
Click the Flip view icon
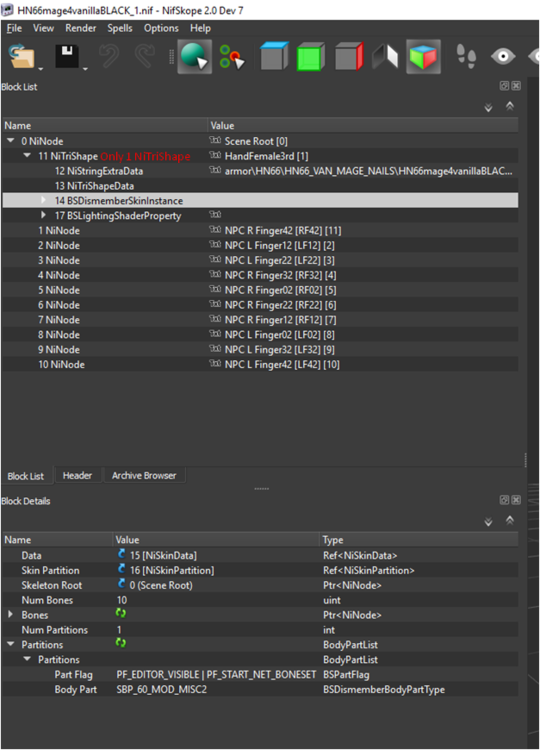(385, 56)
